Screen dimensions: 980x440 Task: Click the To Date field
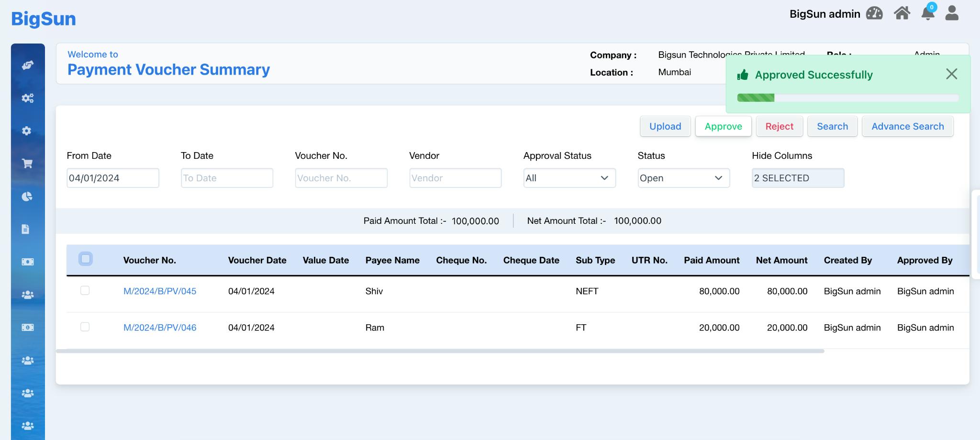[227, 178]
